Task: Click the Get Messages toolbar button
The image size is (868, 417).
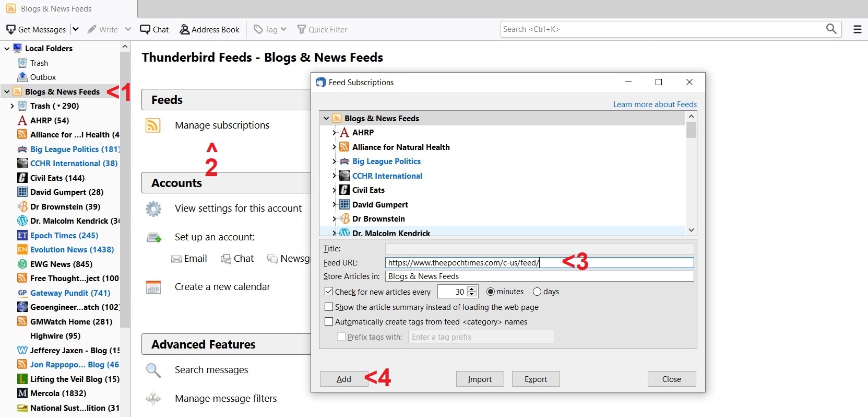Action: (36, 29)
